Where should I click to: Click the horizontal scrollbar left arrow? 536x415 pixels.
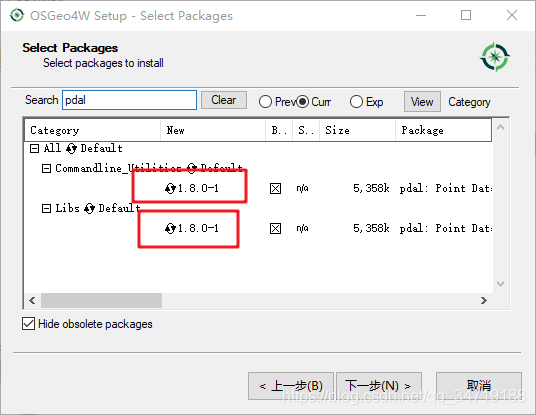32,300
